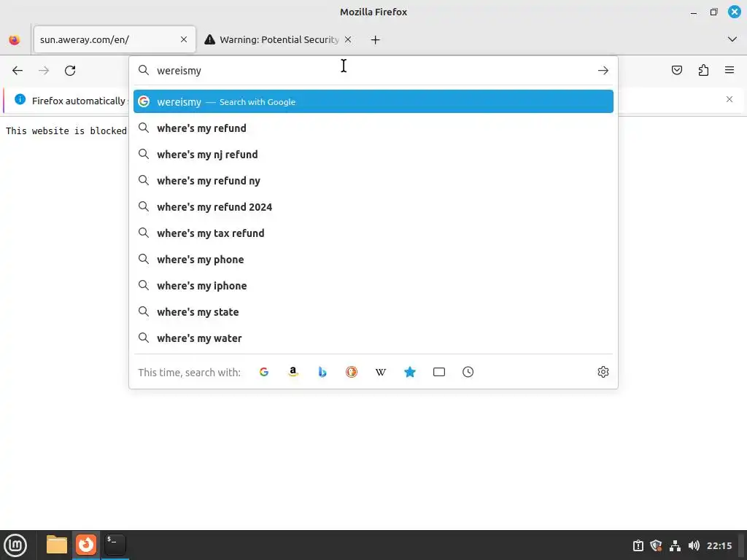Search Bookmarks with star icon
The image size is (747, 560).
point(410,372)
